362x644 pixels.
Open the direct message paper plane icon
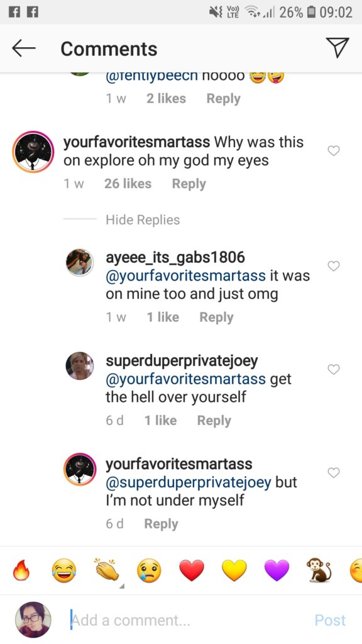coord(337,47)
